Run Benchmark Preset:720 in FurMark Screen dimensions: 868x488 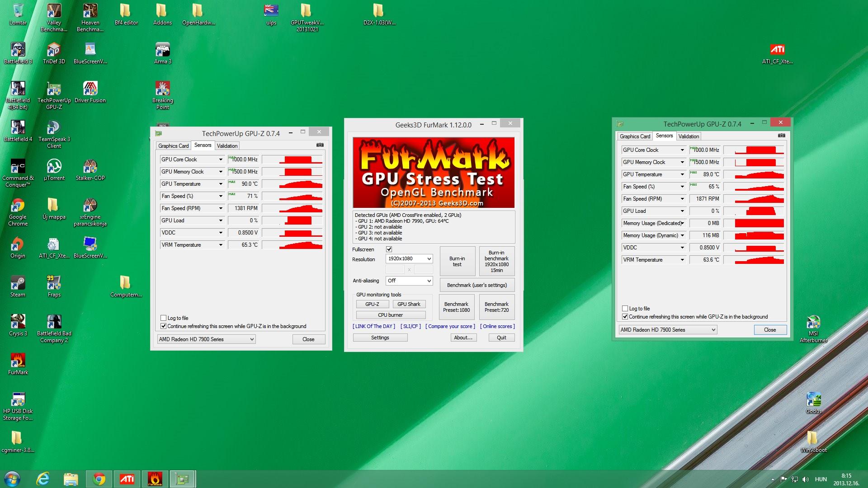pyautogui.click(x=496, y=307)
